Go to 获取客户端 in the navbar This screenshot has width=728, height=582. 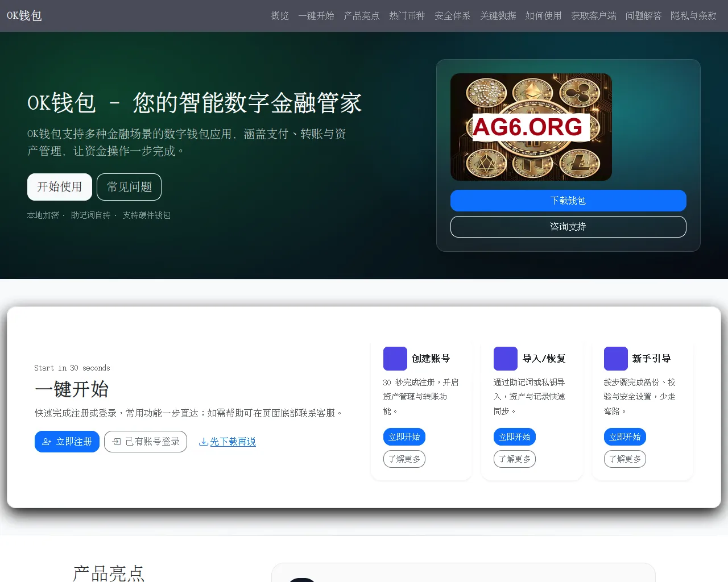coord(594,16)
